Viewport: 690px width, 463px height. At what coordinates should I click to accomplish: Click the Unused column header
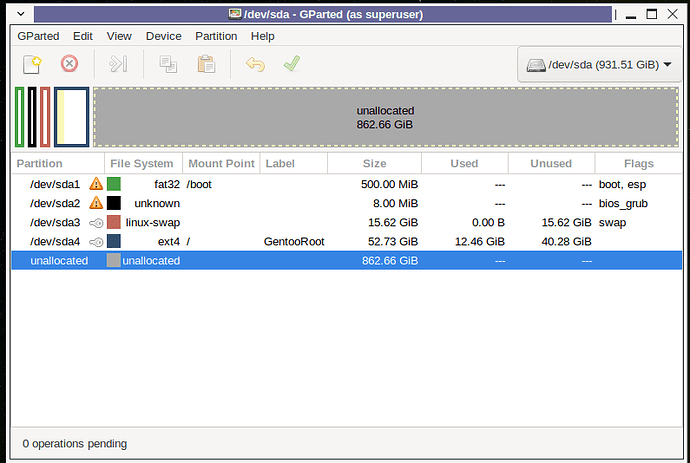click(x=551, y=163)
